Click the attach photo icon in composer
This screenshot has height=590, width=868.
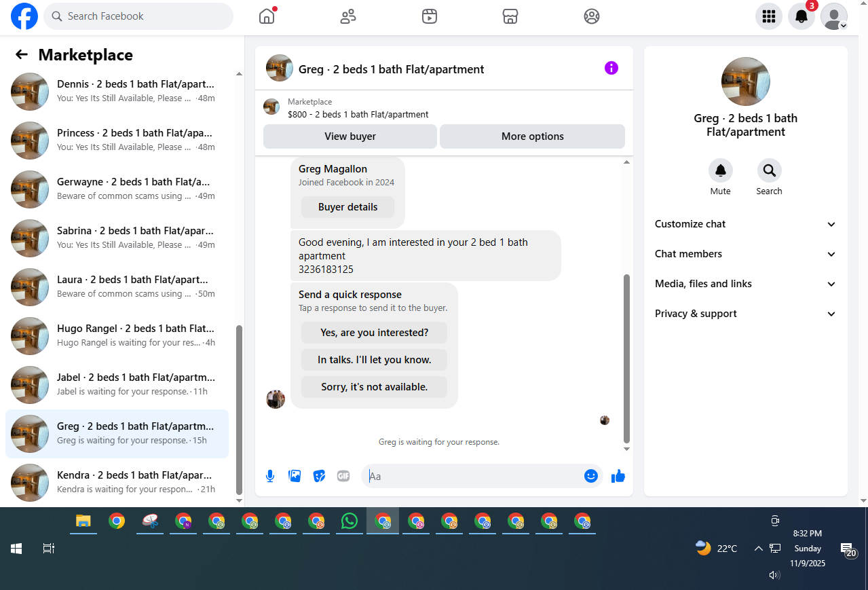click(x=295, y=476)
